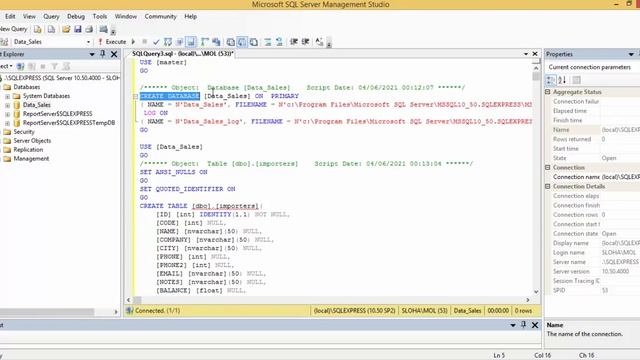This screenshot has height=360, width=640.
Task: Toggle Include Actual Execution Plan button
Action: click(x=205, y=42)
